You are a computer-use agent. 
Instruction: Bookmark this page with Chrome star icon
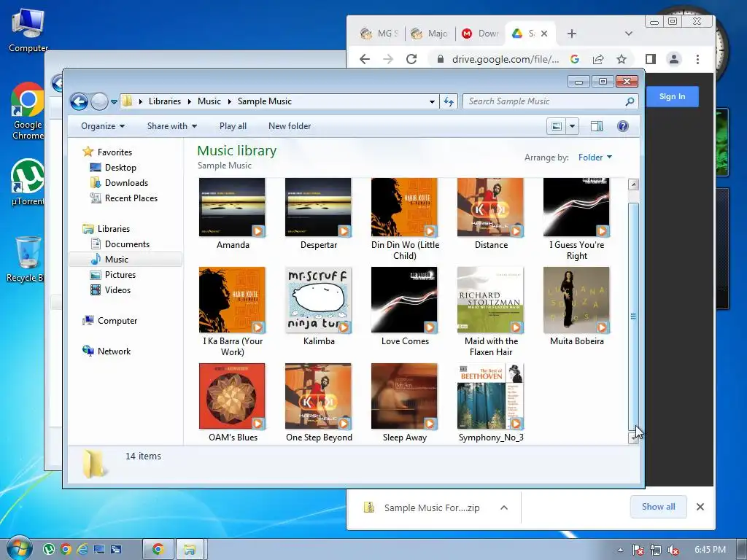click(622, 59)
